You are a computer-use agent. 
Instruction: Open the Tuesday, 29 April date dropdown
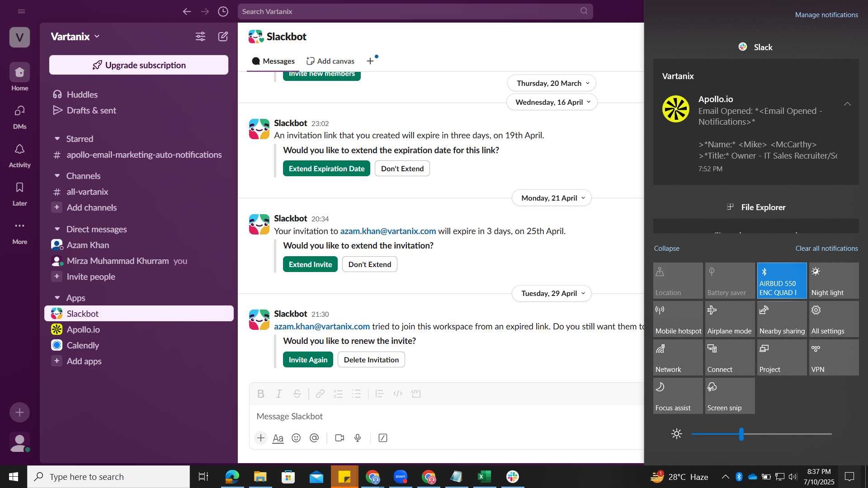(x=552, y=293)
